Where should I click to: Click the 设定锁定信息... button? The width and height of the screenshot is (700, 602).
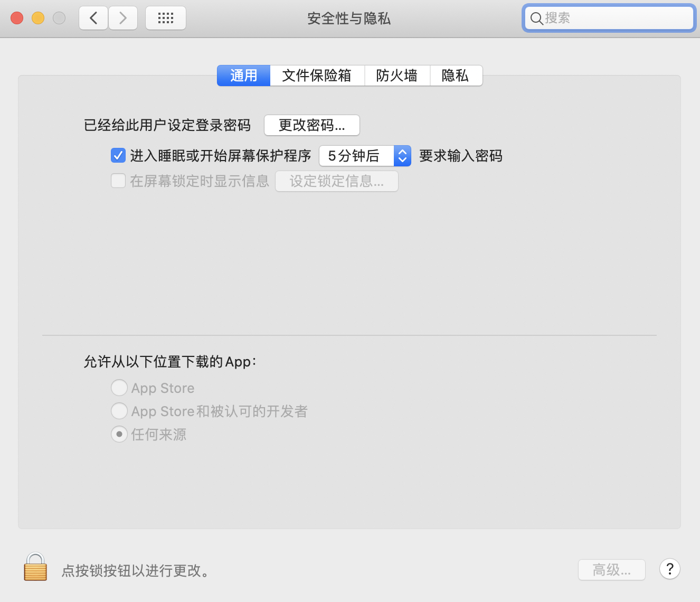[337, 181]
